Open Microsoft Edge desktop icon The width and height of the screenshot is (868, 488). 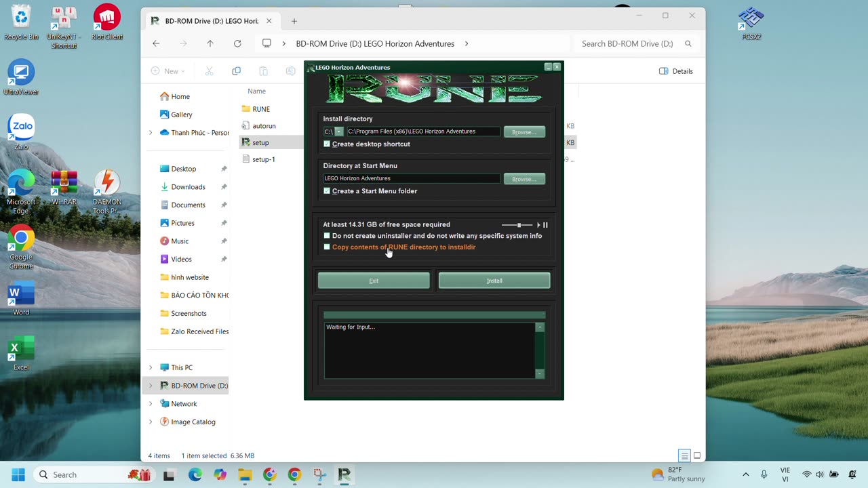(21, 192)
